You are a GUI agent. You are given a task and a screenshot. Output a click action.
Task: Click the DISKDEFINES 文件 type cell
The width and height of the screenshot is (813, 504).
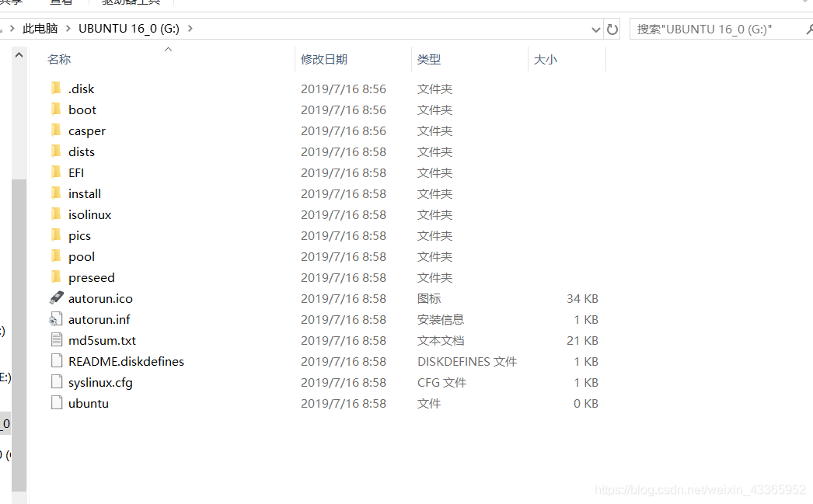point(467,362)
